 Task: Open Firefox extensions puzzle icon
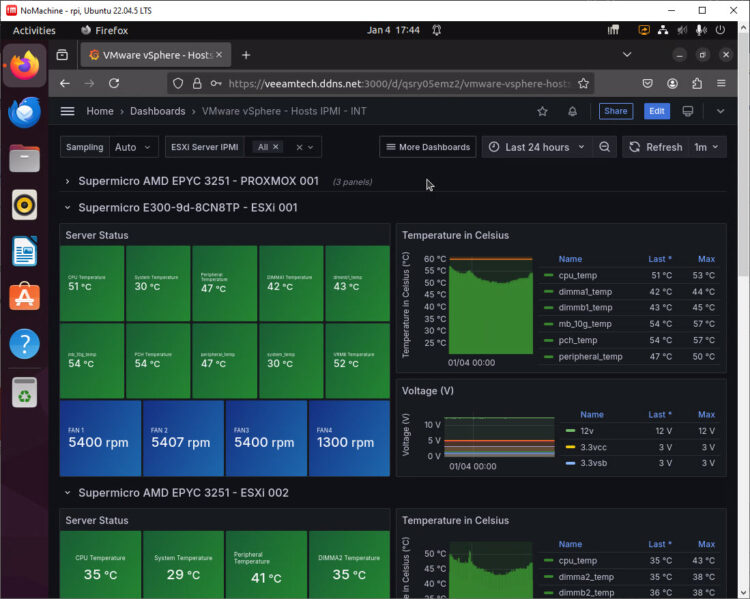coord(697,84)
